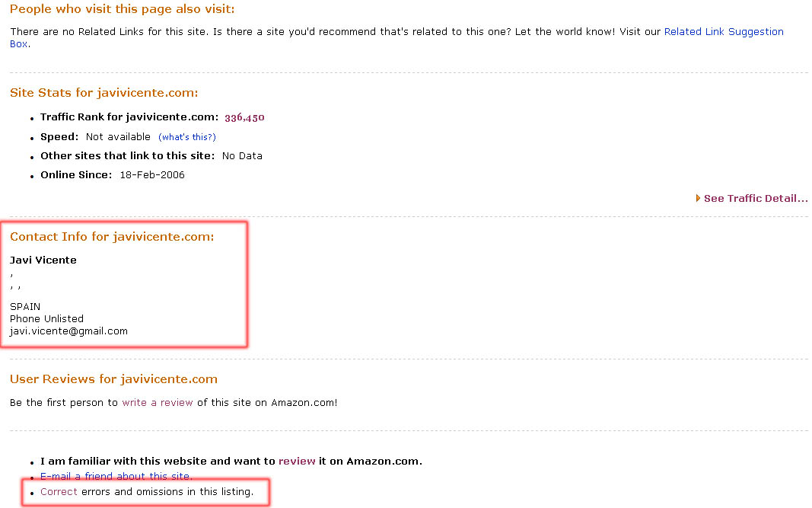
Task: Click the traffic rank number 336,450
Action: [244, 117]
